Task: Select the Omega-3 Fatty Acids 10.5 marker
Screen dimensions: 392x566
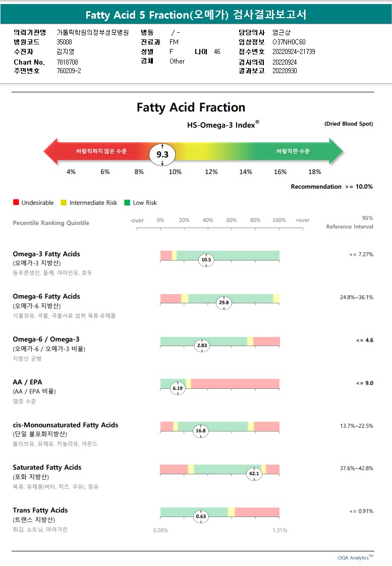Action: 206,260
